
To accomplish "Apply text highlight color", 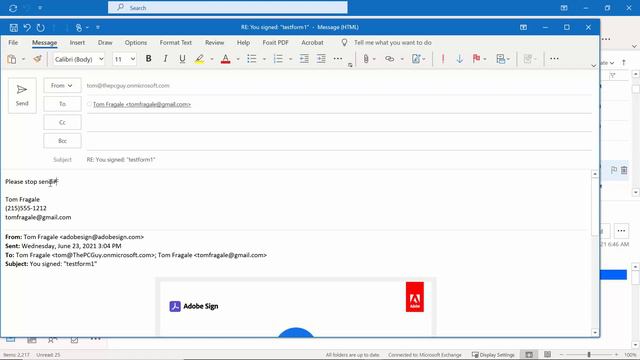I will pyautogui.click(x=199, y=59).
